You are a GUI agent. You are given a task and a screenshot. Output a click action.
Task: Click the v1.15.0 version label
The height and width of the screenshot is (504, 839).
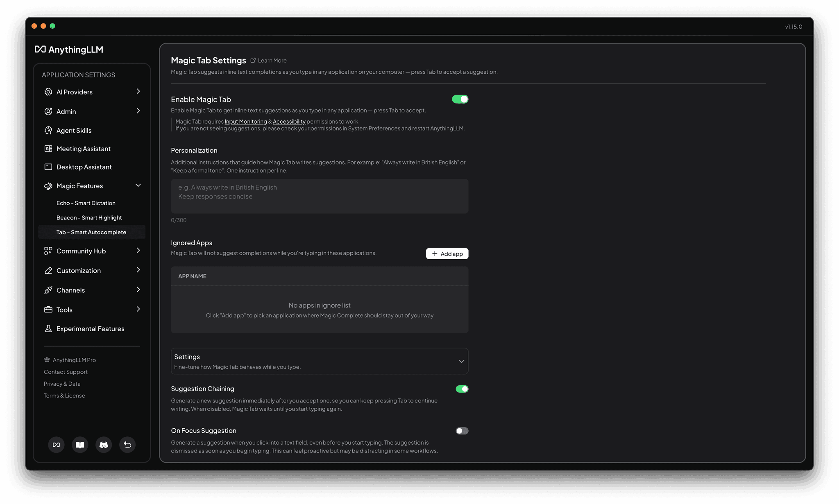coord(794,27)
